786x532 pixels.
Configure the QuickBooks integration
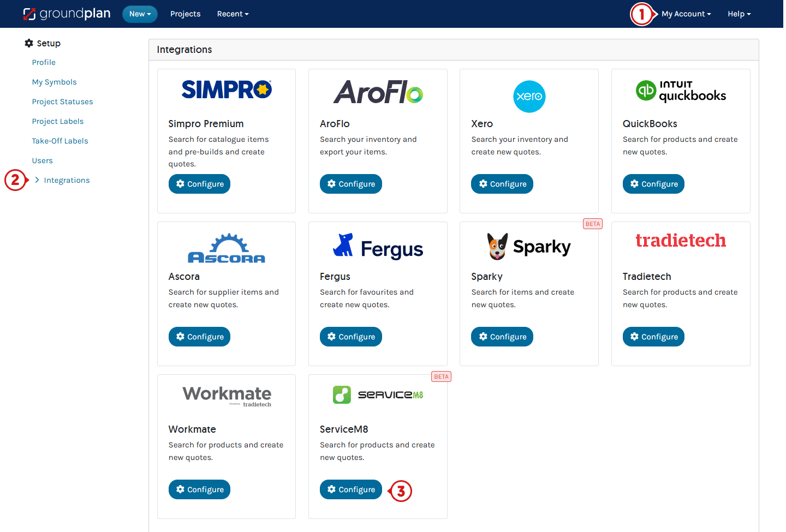653,184
